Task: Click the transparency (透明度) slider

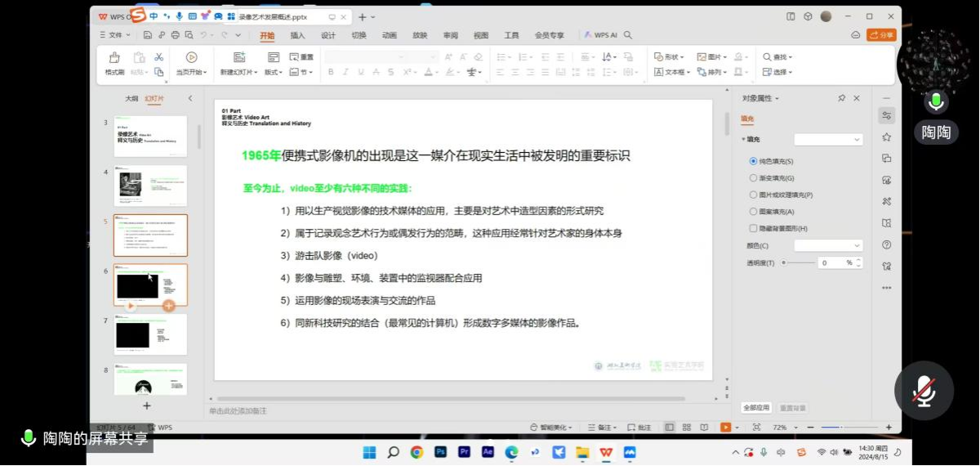Action: [799, 262]
